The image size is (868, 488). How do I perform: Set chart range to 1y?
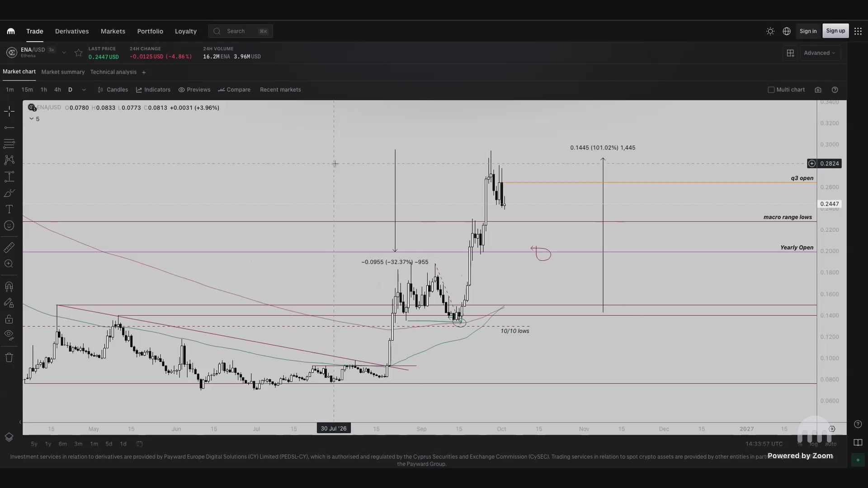point(48,444)
